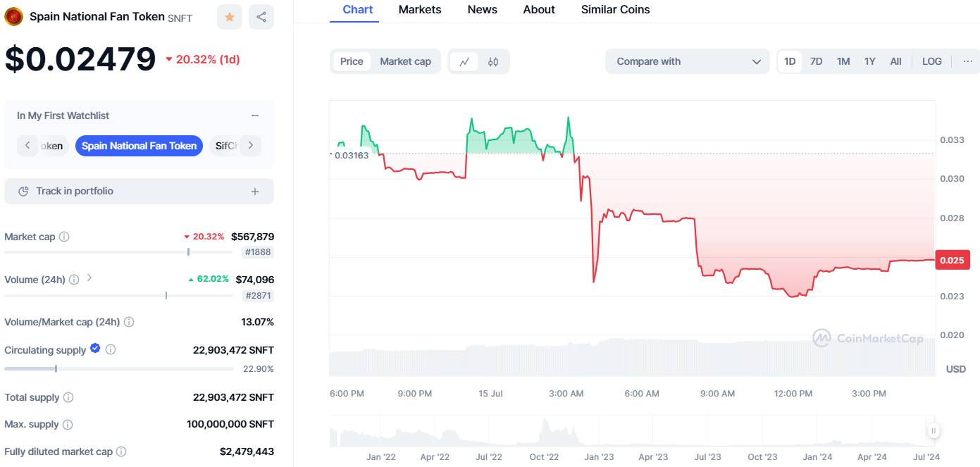
Task: Click volume rank slider bar
Action: pyautogui.click(x=118, y=295)
